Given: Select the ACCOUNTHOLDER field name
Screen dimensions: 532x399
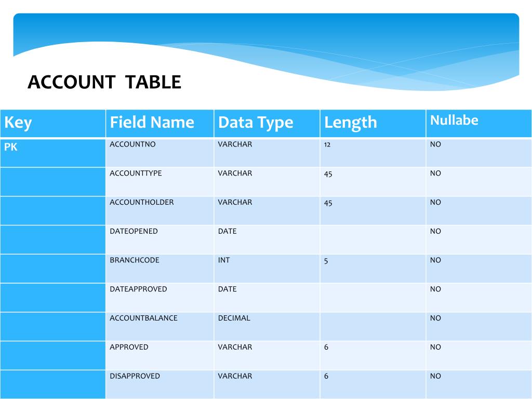Looking at the screenshot, I should point(141,202).
